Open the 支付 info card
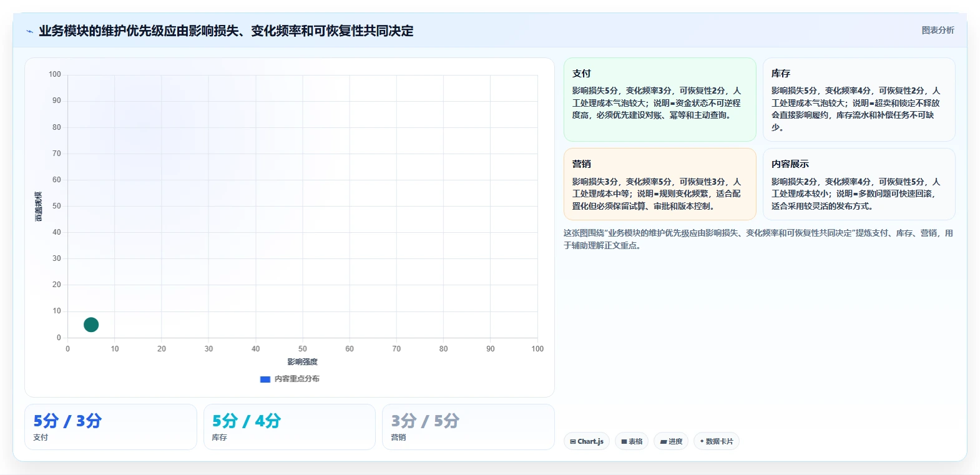This screenshot has height=475, width=980. [660, 100]
